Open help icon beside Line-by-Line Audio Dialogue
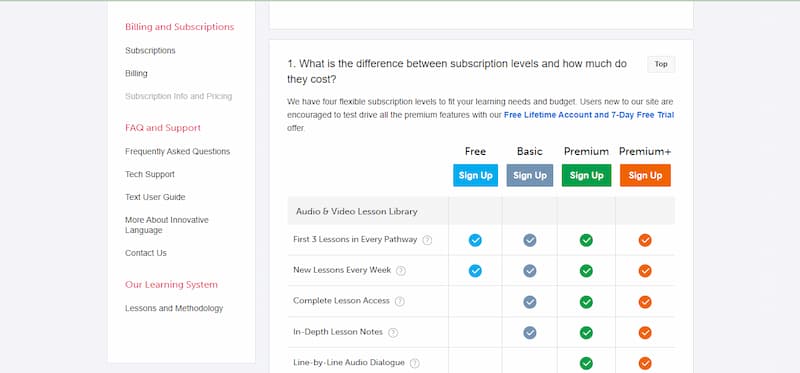800x373 pixels. point(415,363)
